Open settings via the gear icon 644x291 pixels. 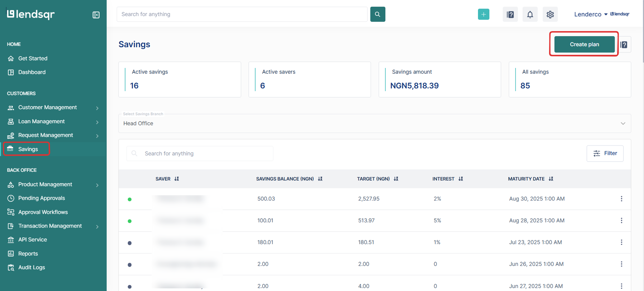pyautogui.click(x=550, y=14)
